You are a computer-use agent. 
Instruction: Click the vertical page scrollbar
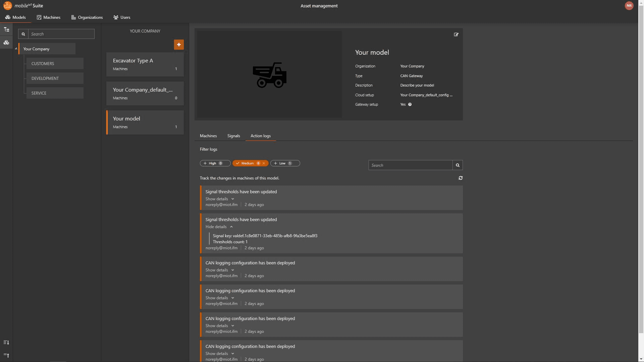[x=641, y=168]
